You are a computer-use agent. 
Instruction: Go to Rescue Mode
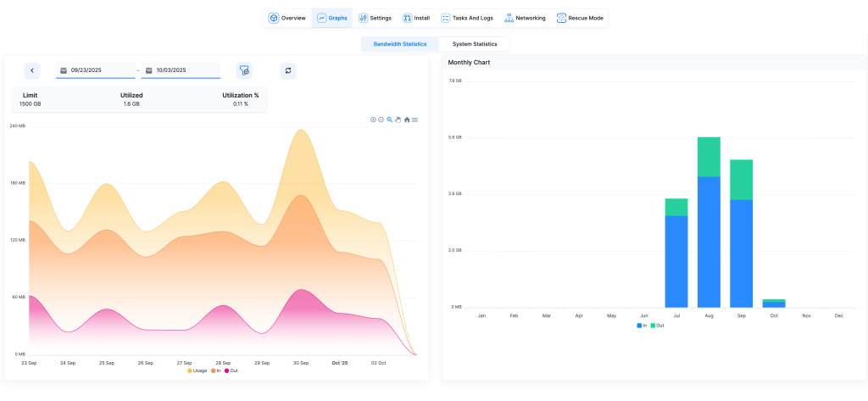(x=581, y=18)
